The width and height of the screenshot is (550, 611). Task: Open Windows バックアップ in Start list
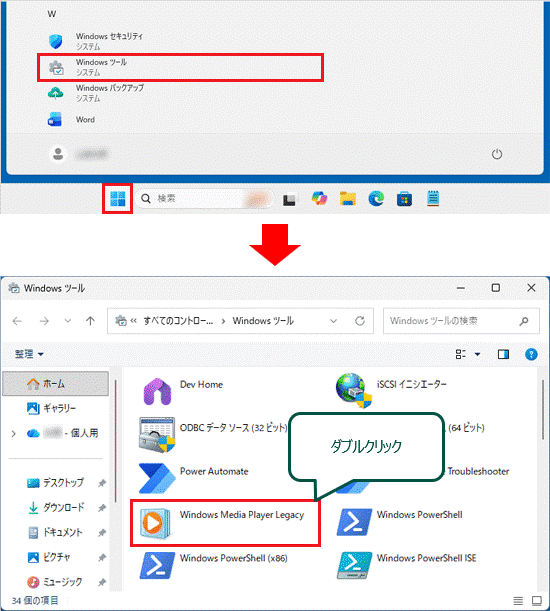[95, 93]
